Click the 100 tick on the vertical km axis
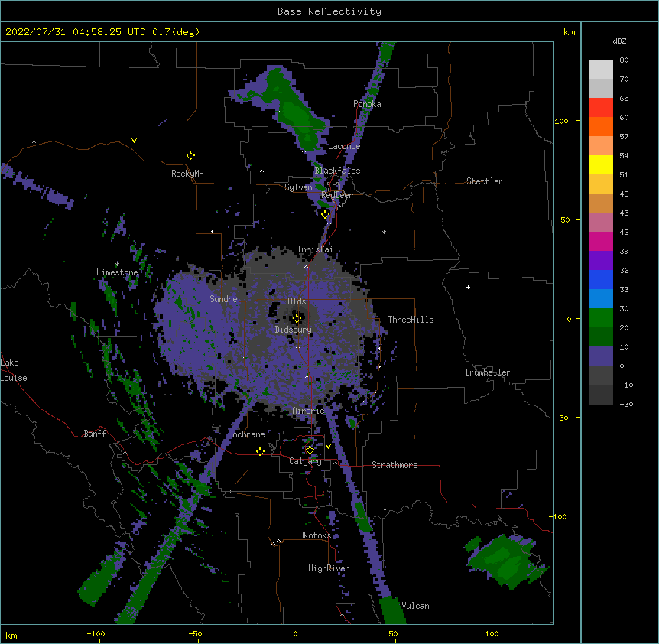Screen dimensions: 659x644 [x=561, y=121]
